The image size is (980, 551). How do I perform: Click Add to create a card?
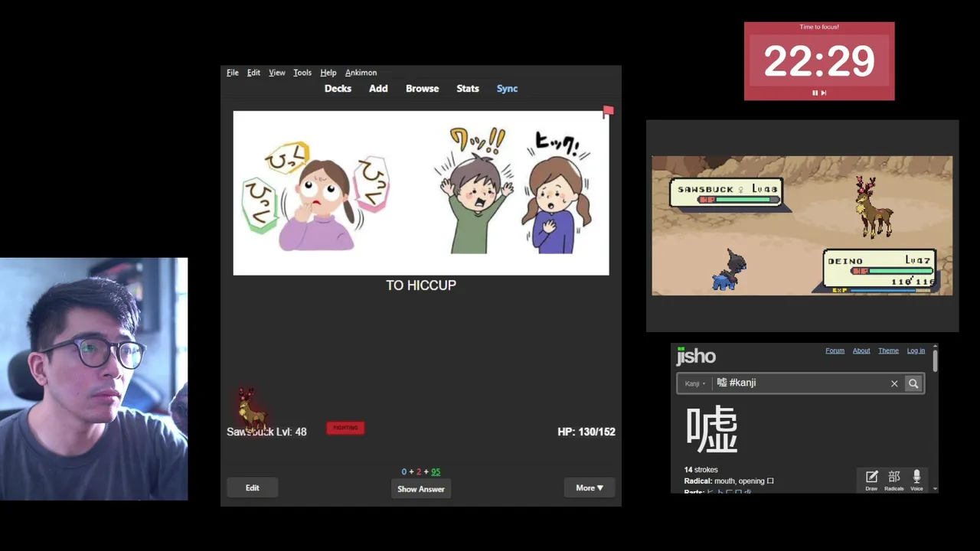378,89
